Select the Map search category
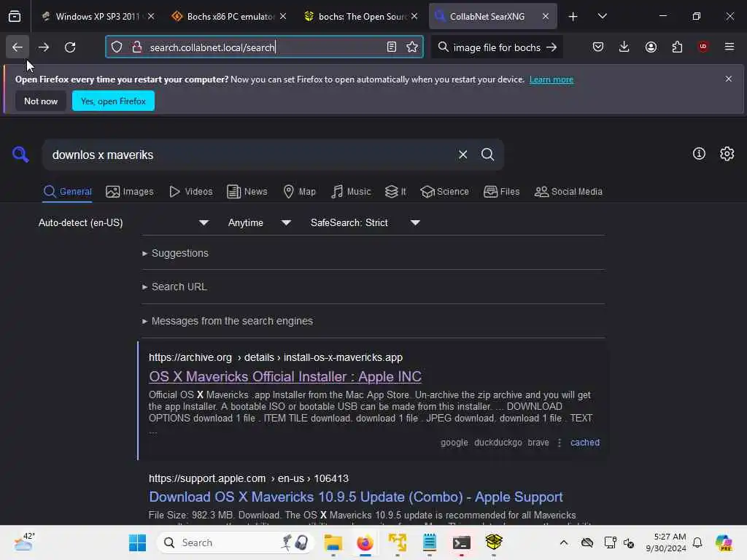Screen dimensions: 747x560 300,192
